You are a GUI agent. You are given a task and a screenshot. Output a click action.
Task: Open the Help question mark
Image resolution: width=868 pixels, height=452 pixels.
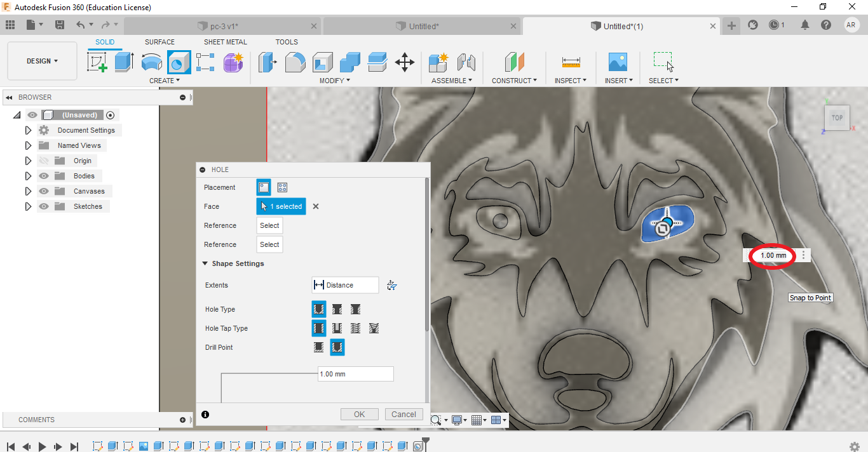(x=826, y=25)
